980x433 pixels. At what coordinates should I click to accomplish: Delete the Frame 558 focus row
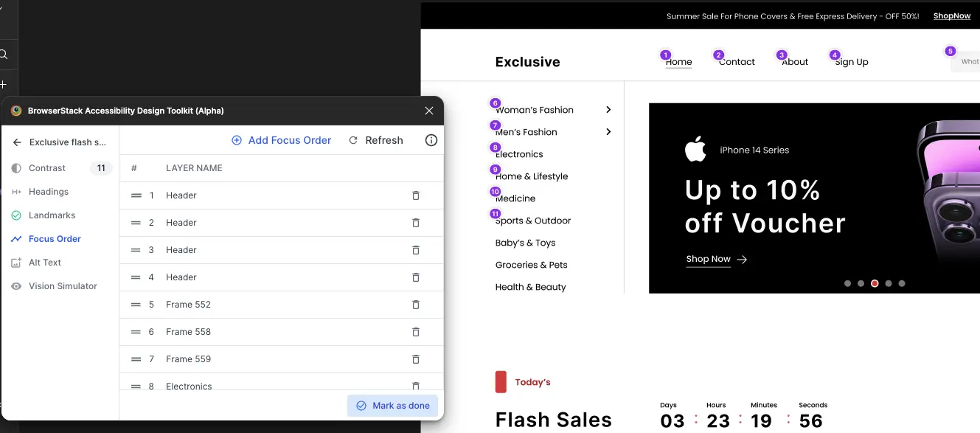[x=416, y=332]
